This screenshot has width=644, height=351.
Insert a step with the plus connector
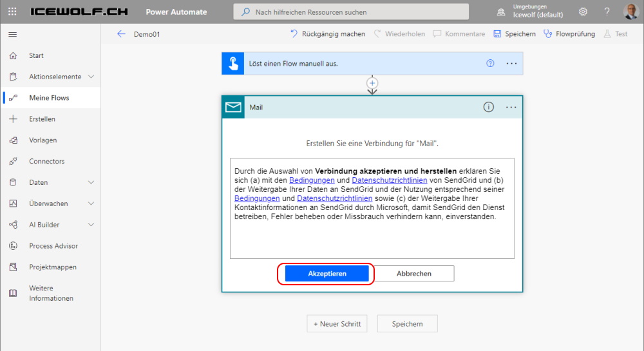click(x=372, y=83)
